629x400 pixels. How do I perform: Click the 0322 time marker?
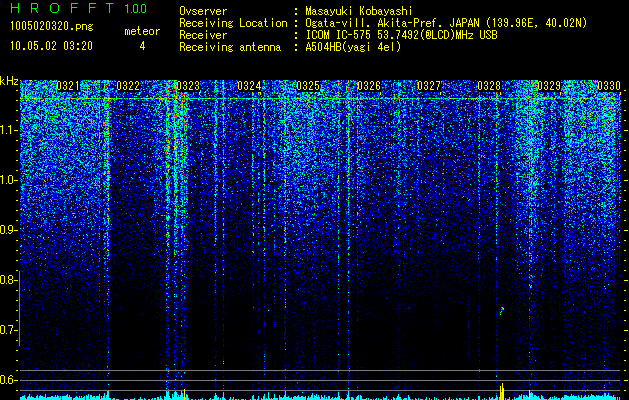[x=128, y=86]
